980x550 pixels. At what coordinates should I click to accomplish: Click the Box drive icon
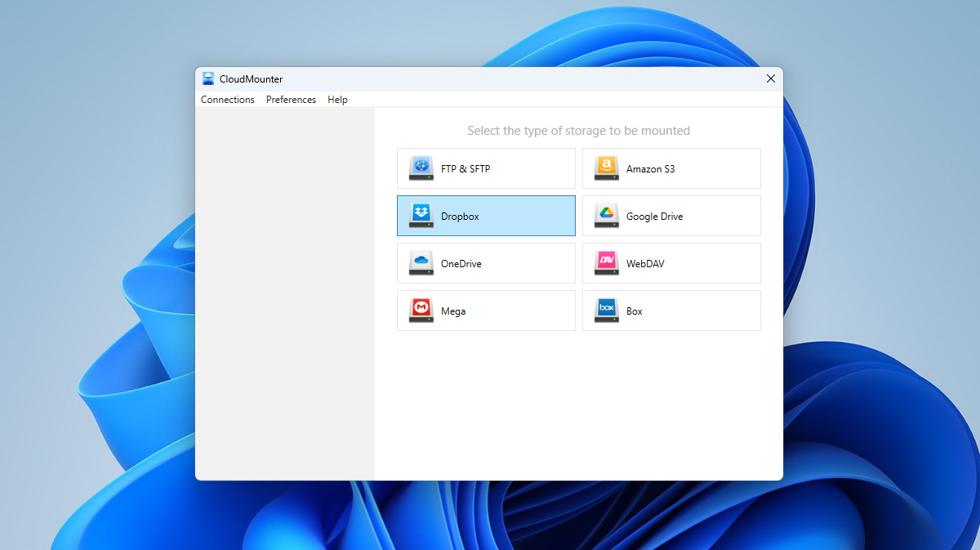pos(607,310)
